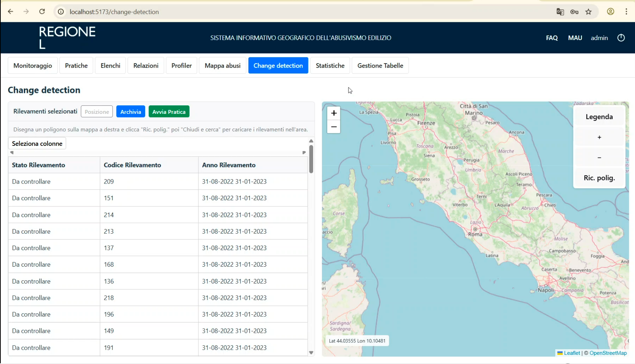Viewport: 635px width, 364px height.
Task: Open the Mappa abusi tab
Action: tap(222, 66)
